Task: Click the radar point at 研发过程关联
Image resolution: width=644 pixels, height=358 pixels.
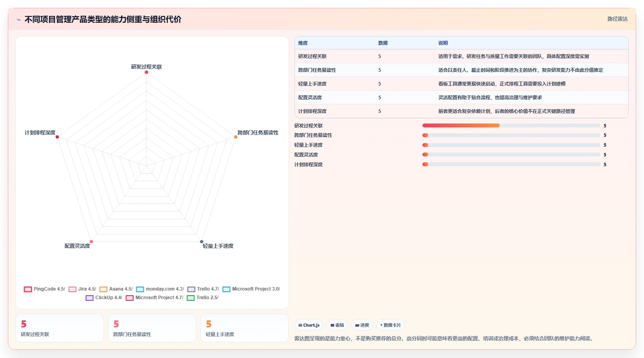Action: coord(146,72)
